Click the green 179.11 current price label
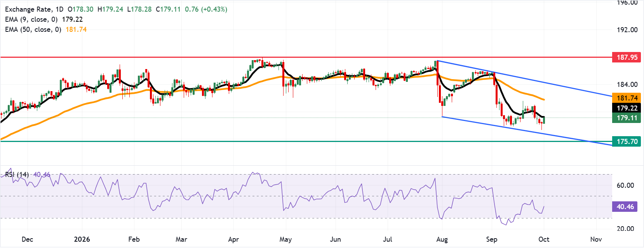 [627, 118]
